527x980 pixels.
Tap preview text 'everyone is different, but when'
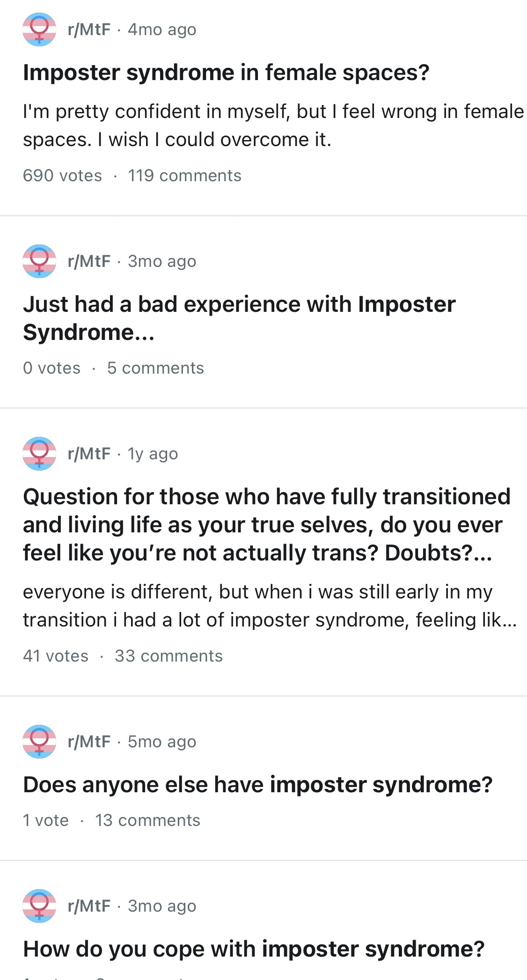(270, 606)
